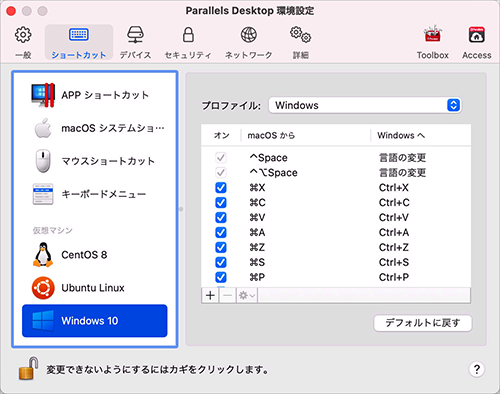
Task: Uncheck the ⌘V shortcut checkbox
Action: coord(221,218)
